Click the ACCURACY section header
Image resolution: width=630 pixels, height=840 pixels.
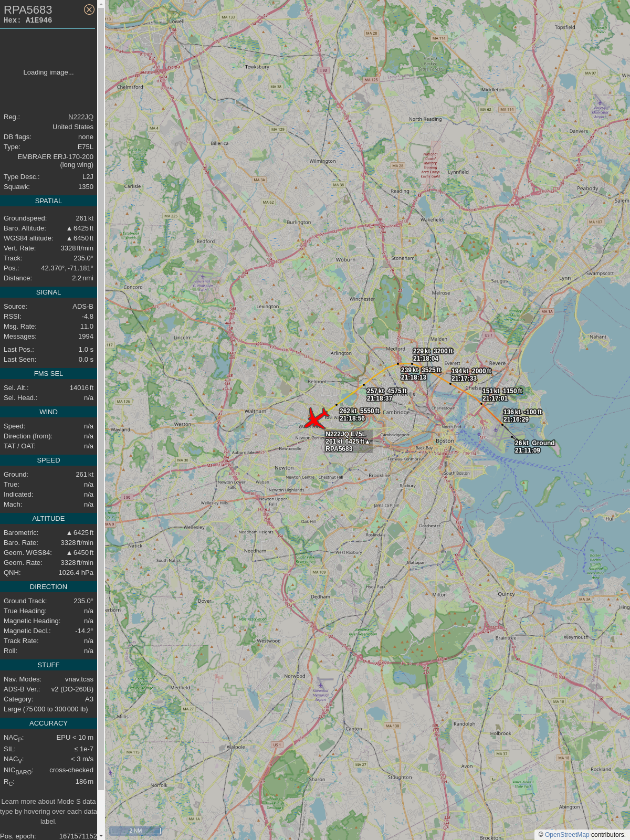pos(48,723)
